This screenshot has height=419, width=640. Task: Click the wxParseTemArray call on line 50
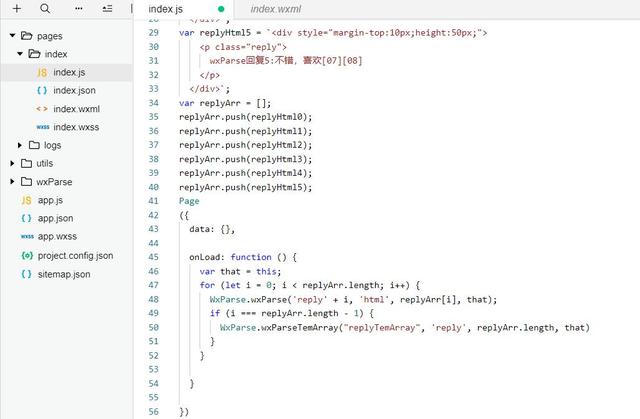click(405, 328)
